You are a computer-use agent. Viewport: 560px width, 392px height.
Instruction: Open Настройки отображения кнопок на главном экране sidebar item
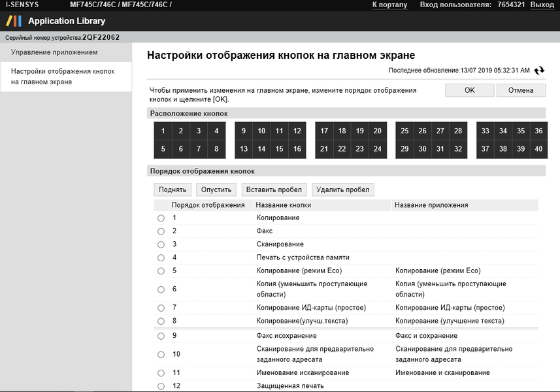[x=66, y=76]
